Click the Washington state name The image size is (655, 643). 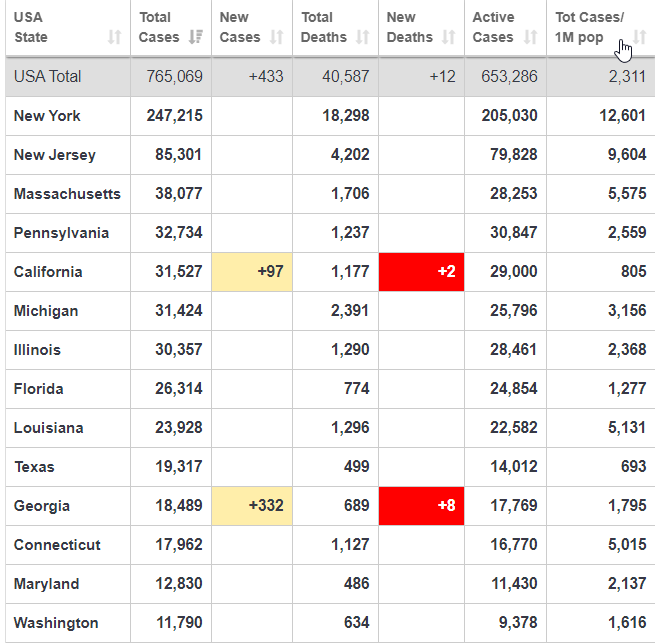[56, 623]
